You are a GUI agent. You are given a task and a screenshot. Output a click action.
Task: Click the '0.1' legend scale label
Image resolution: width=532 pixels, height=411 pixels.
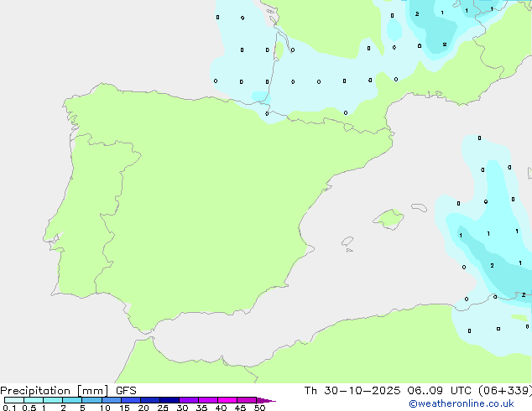point(9,408)
